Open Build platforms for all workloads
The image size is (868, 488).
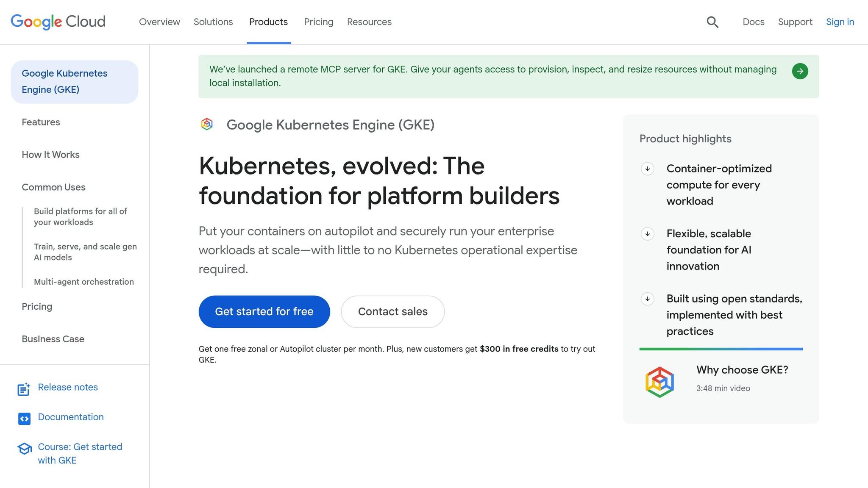[x=81, y=217]
